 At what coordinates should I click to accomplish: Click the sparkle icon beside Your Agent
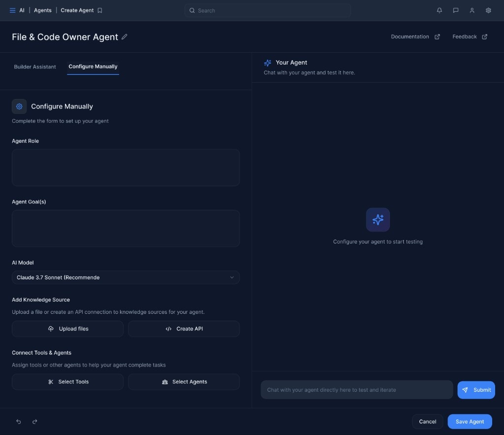point(267,63)
